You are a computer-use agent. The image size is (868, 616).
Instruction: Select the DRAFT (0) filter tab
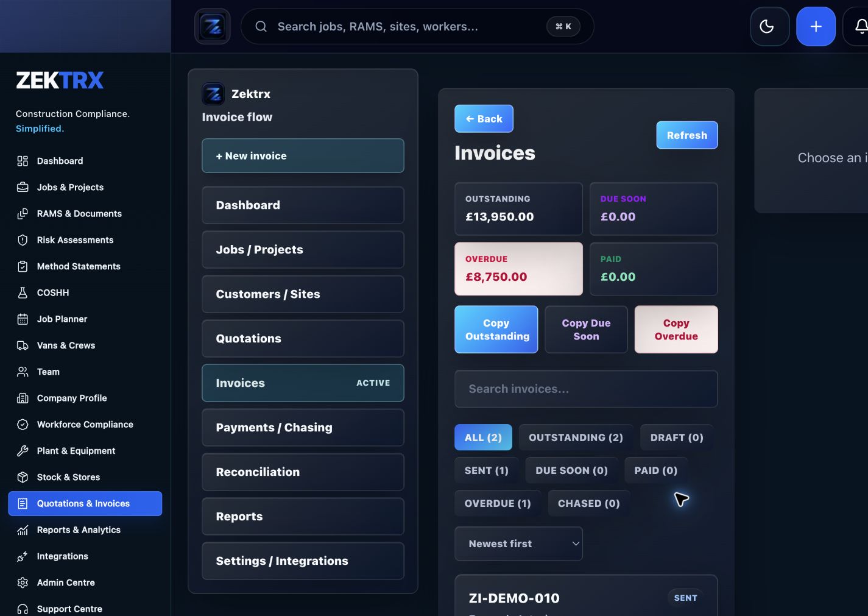pyautogui.click(x=677, y=437)
